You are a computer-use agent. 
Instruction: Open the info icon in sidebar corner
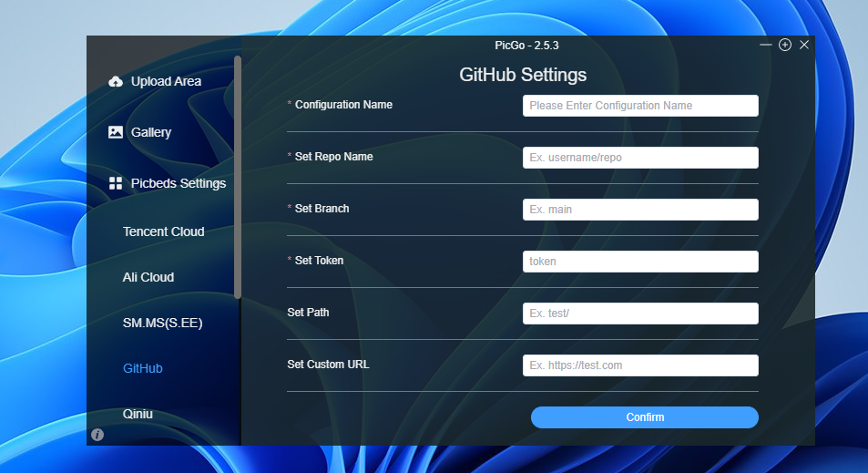coord(97,435)
